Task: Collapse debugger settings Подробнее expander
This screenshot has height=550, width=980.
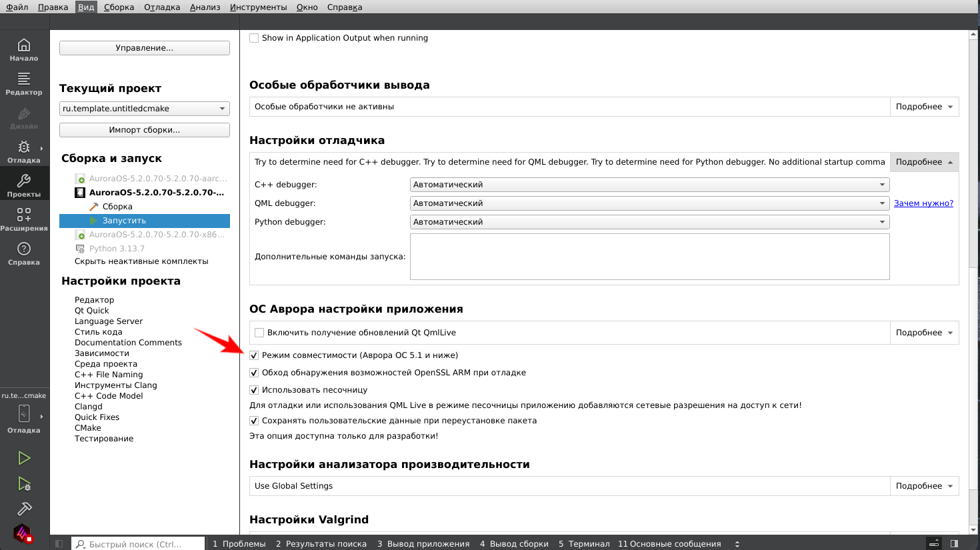Action: (924, 162)
